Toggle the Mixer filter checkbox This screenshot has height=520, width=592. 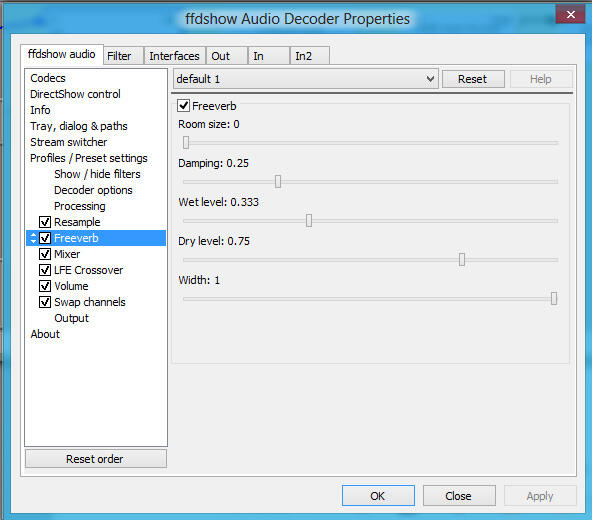pos(45,254)
